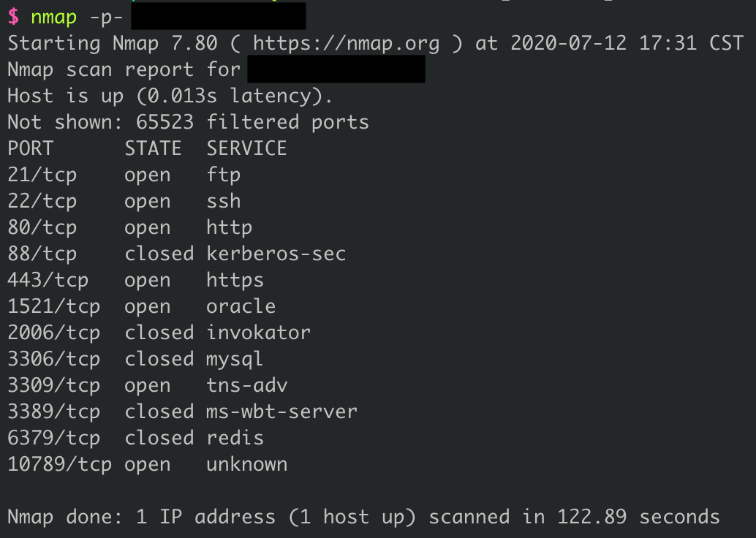
Task: Click the redacted host in scan report line
Action: pyautogui.click(x=336, y=70)
